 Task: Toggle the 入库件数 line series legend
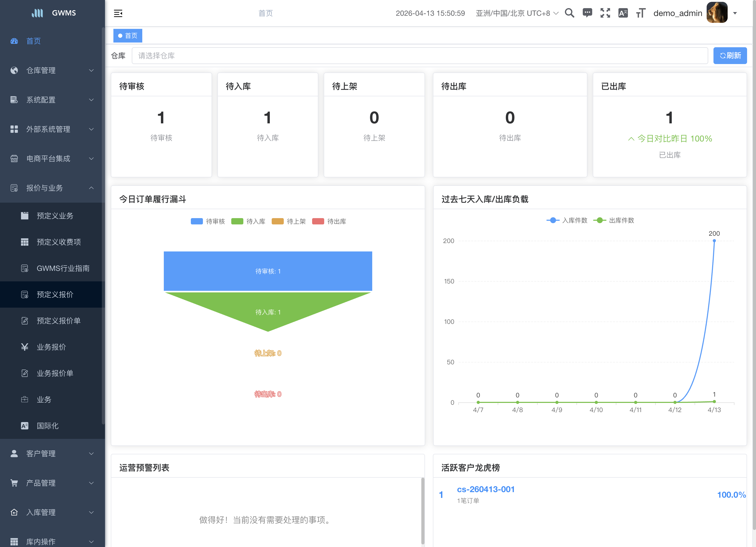[x=567, y=220]
